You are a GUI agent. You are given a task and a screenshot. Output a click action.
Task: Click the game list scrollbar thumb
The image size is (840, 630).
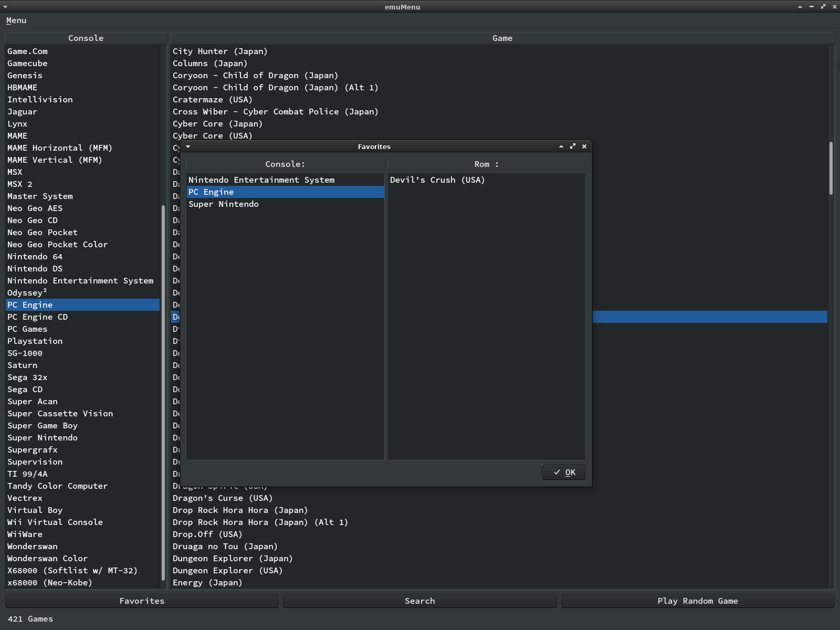(x=831, y=168)
